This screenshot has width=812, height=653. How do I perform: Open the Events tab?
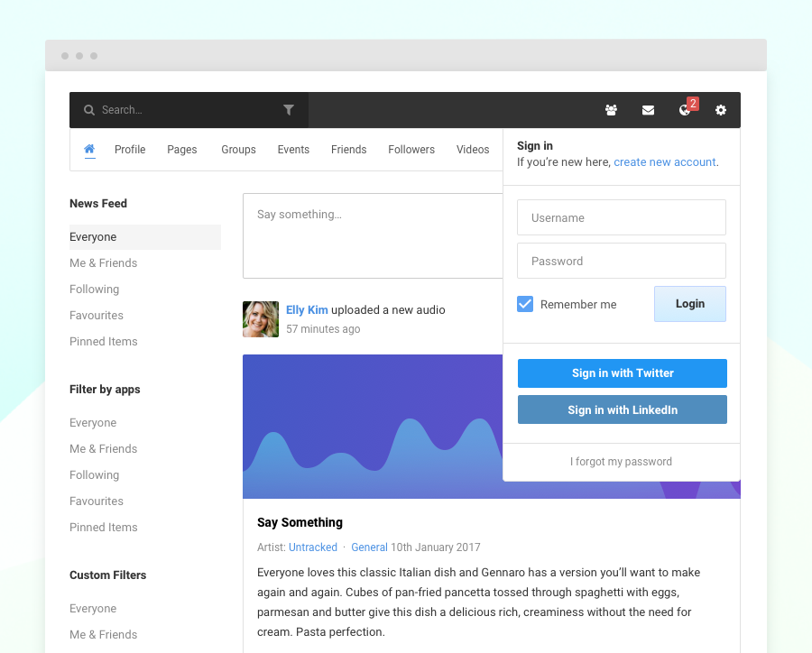pyautogui.click(x=293, y=150)
